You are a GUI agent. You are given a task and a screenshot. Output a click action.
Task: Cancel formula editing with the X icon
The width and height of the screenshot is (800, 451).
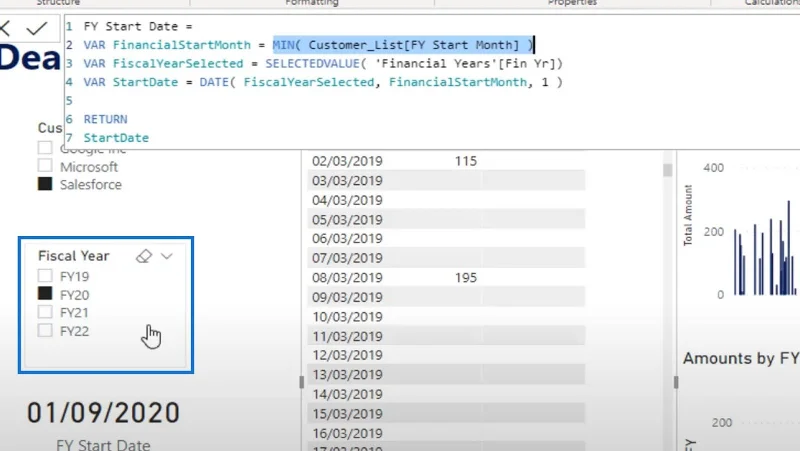pyautogui.click(x=5, y=28)
